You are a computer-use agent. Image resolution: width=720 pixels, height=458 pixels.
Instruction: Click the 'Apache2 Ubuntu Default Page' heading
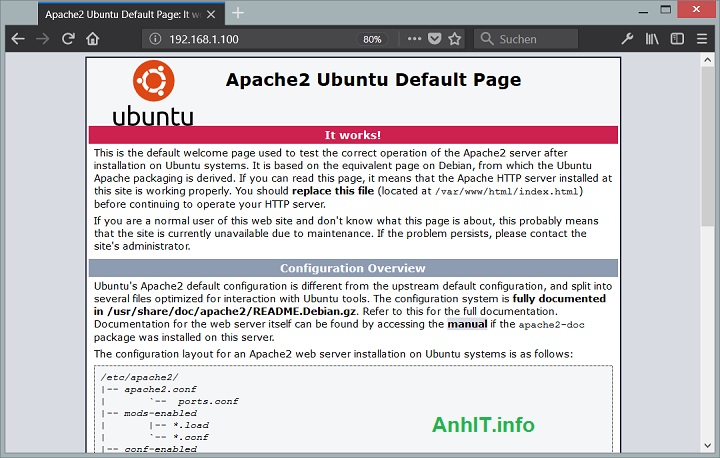point(373,80)
